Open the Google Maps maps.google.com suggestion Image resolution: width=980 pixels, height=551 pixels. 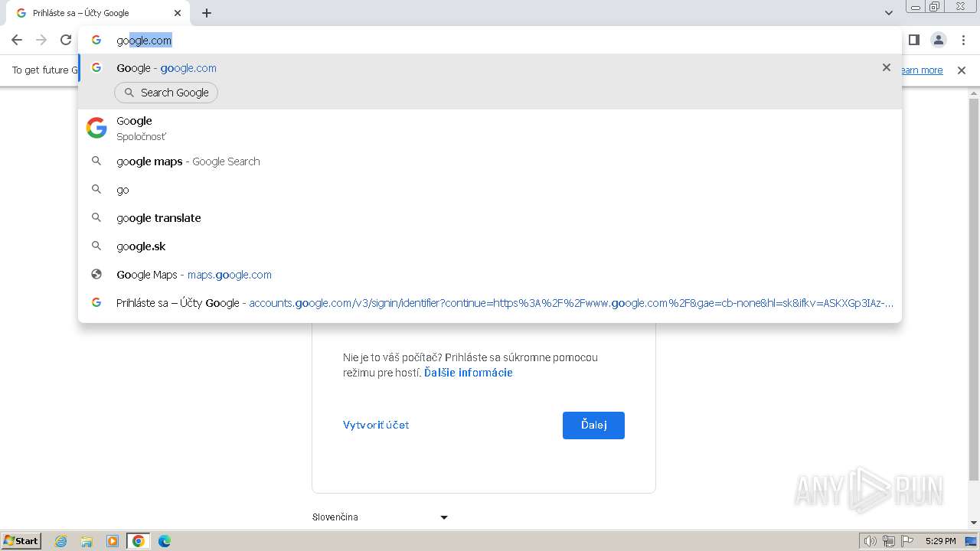click(490, 275)
